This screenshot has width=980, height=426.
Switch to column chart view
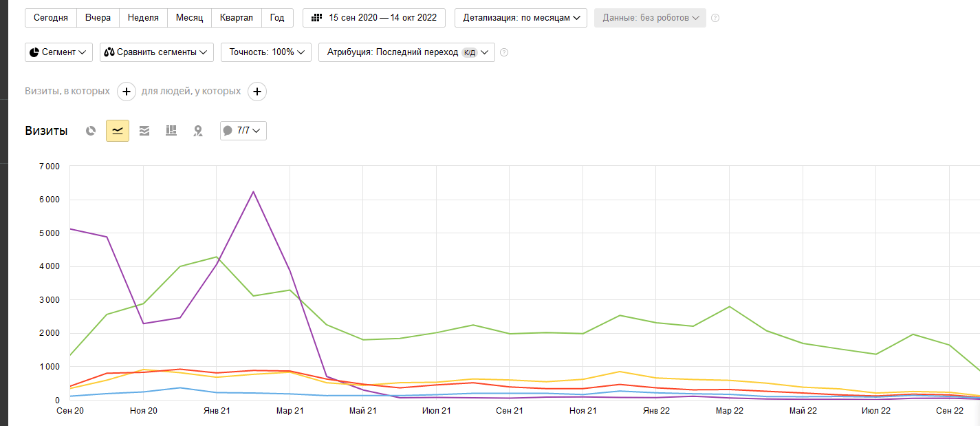point(171,131)
